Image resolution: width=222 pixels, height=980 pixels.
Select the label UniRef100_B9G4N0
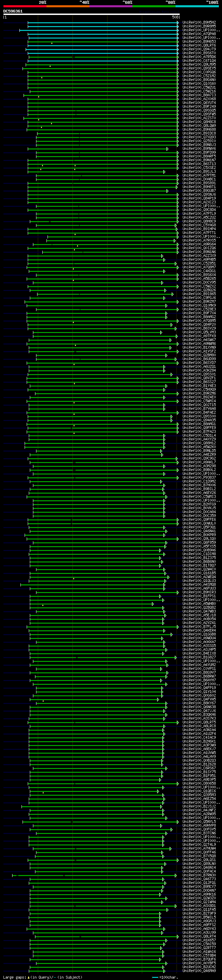pyautogui.click(x=199, y=80)
